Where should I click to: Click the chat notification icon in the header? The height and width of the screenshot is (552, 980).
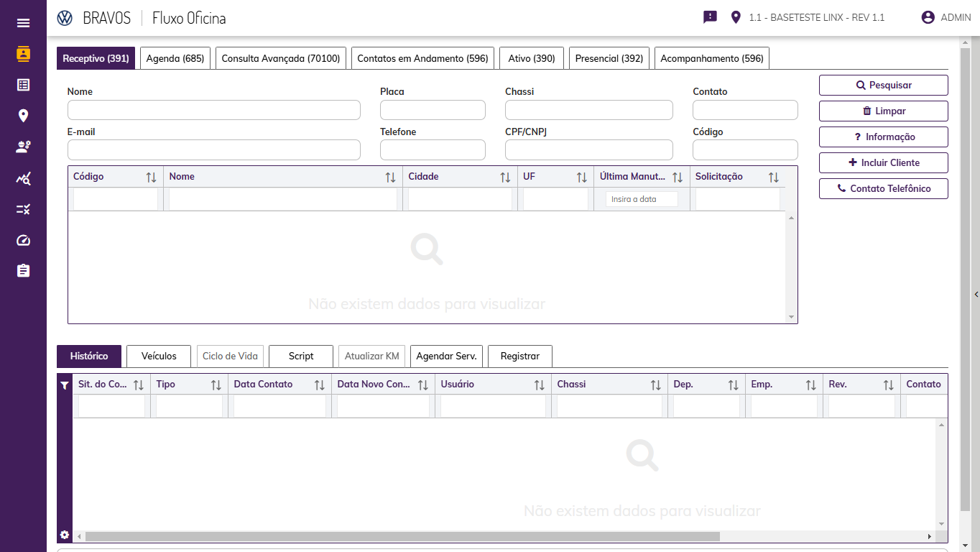pyautogui.click(x=710, y=17)
